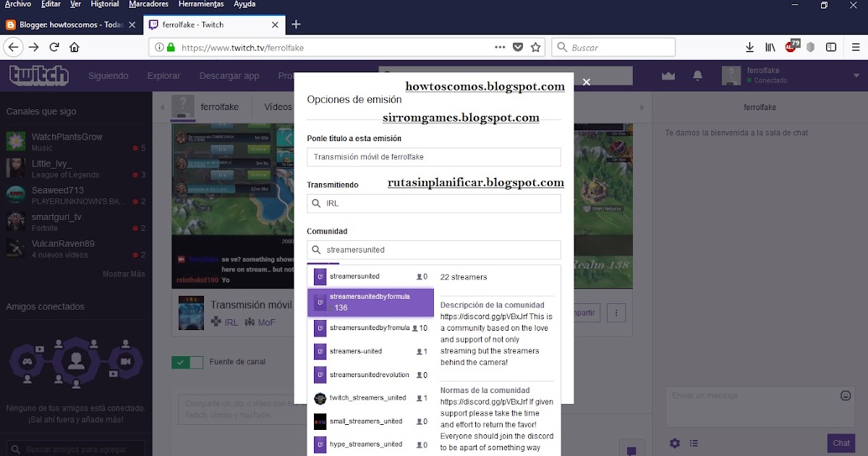Click the Ghostery shield icon in toolbar

click(x=810, y=46)
